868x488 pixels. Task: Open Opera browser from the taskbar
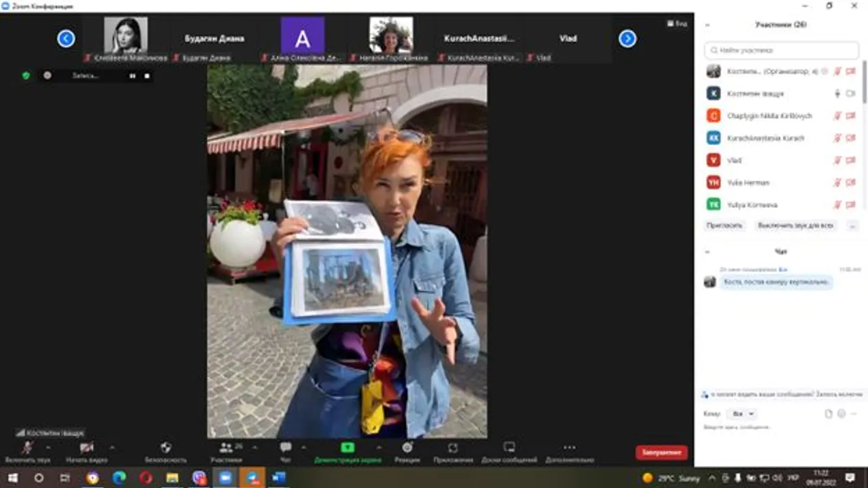(x=146, y=478)
